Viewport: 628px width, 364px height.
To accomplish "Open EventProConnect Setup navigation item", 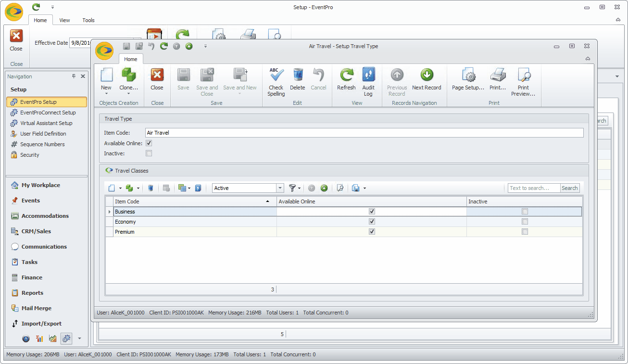I will [x=47, y=113].
